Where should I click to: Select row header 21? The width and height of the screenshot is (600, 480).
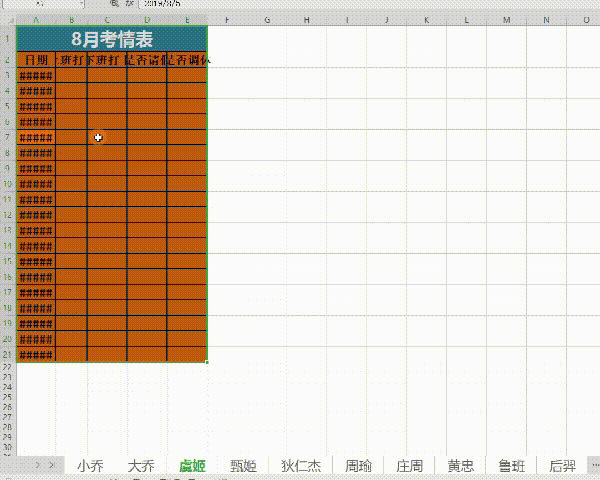tap(8, 354)
